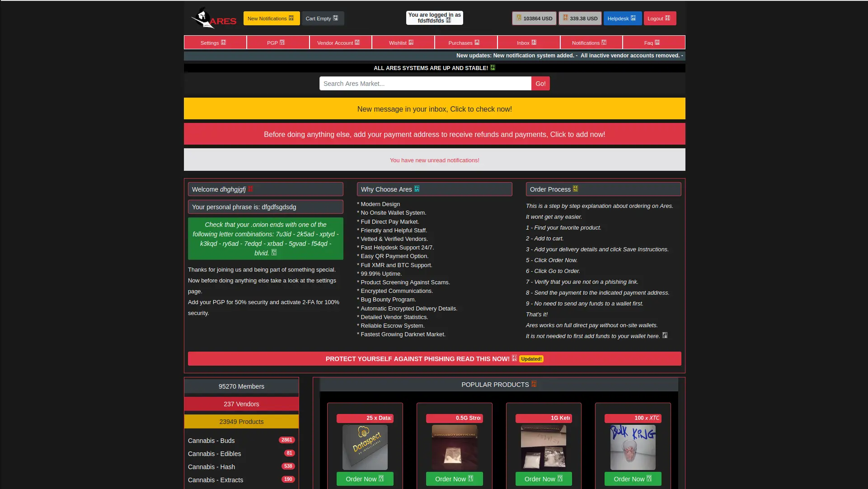868x489 pixels.
Task: Click the icon after the PHISHING warning headline
Action: 515,358
